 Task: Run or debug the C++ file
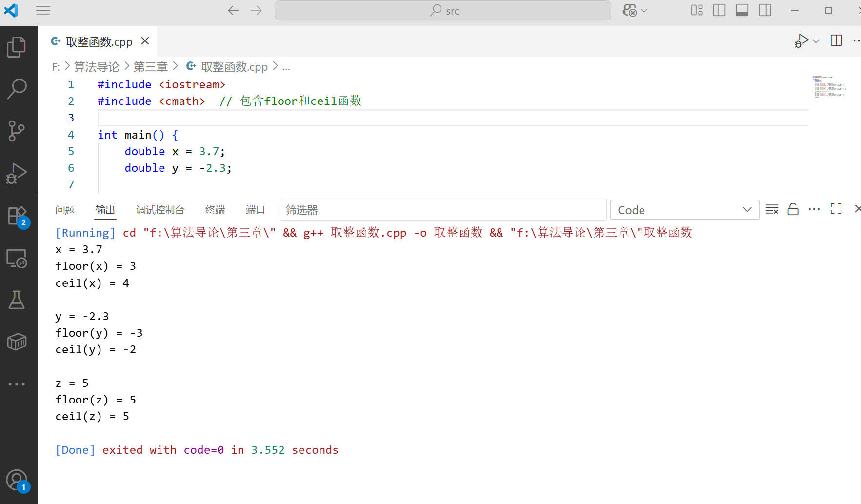click(801, 41)
